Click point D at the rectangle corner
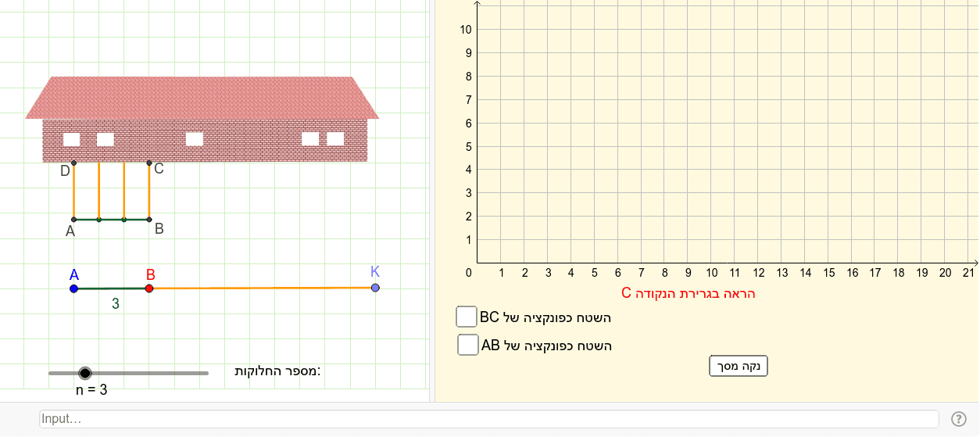This screenshot has width=980, height=437. 73,163
